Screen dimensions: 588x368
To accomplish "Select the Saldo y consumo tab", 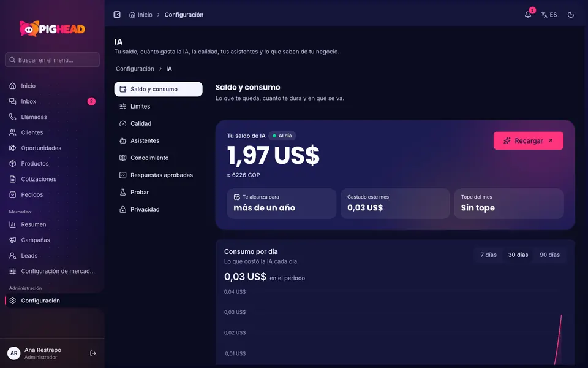I will point(158,89).
